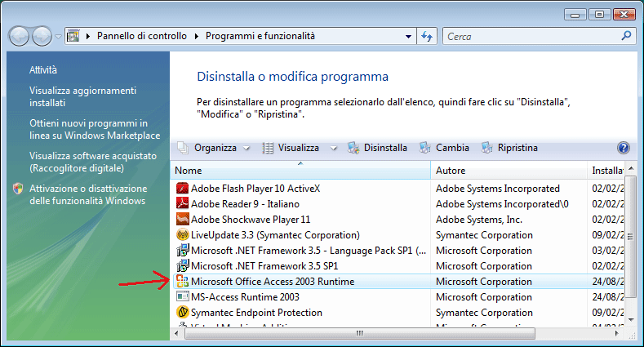Screen dimensions: 644x347
Task: Click the Adobe Reader 9 icon
Action: [x=183, y=204]
